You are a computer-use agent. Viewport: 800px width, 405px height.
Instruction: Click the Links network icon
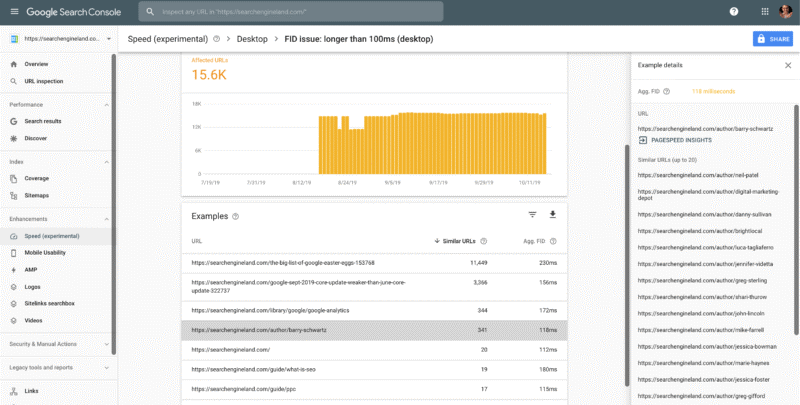pyautogui.click(x=14, y=391)
